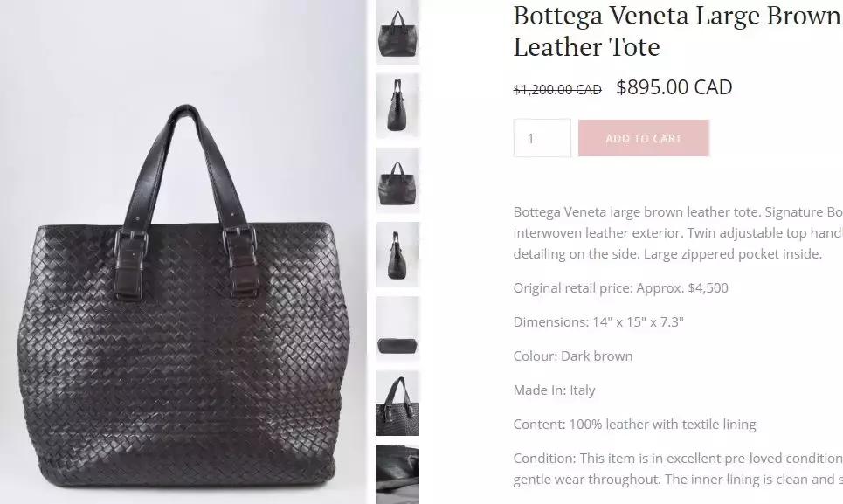This screenshot has height=504, width=843.
Task: Click the Colour: Dark brown line
Action: [x=573, y=356]
